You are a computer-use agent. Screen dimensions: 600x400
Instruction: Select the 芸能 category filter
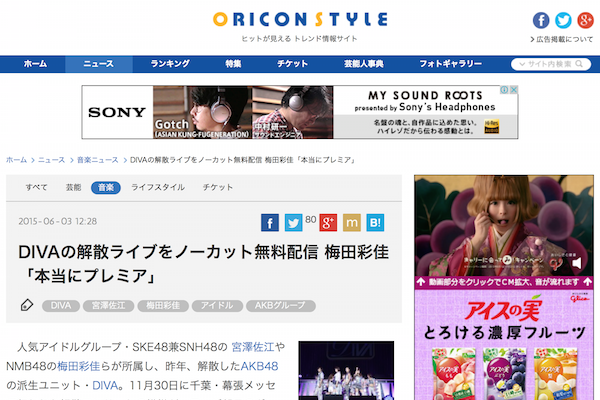(x=73, y=188)
